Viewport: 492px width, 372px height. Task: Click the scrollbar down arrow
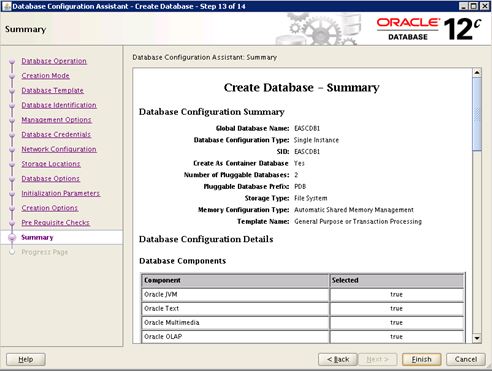point(477,338)
